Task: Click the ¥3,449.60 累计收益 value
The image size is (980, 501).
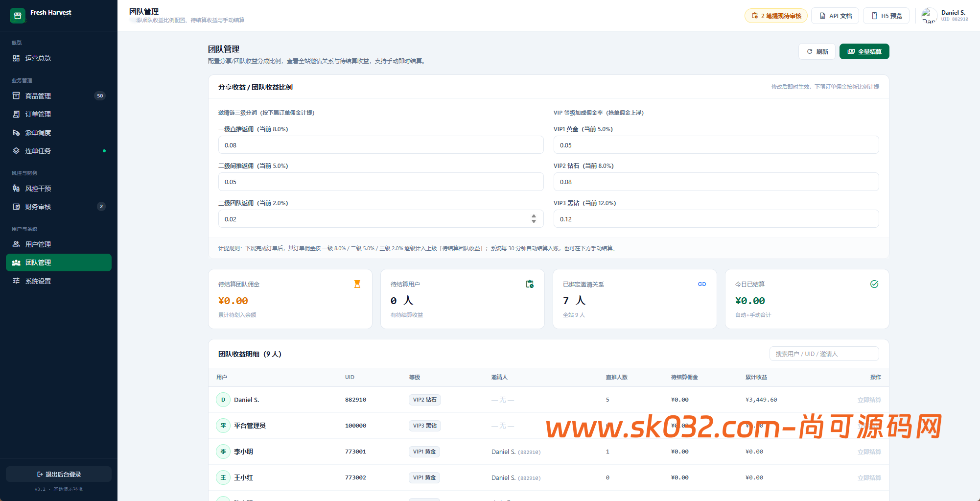Action: [x=761, y=400]
